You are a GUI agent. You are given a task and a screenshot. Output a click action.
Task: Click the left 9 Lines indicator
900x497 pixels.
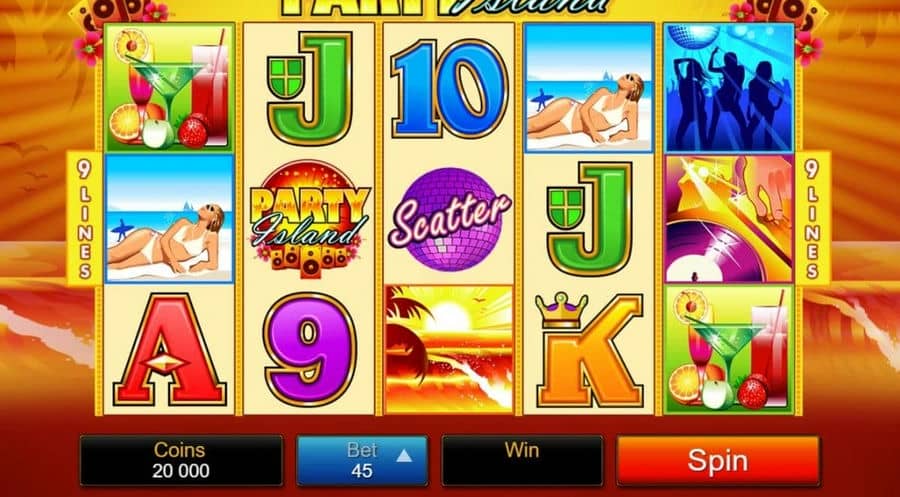point(85,219)
